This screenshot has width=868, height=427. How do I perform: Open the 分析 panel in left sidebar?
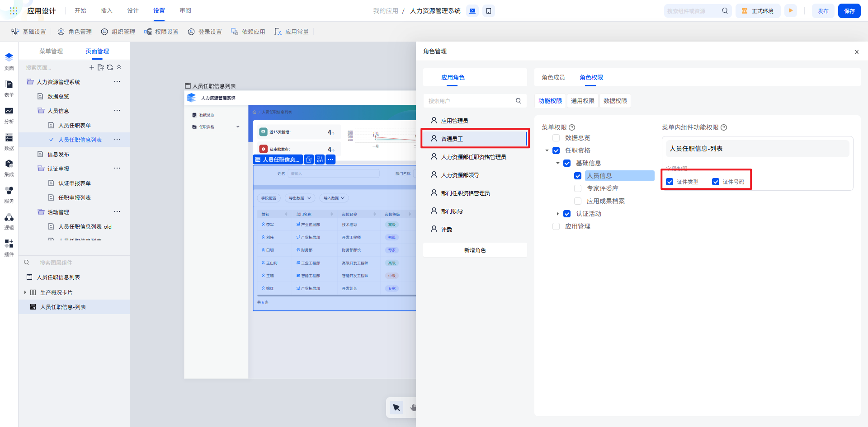point(9,115)
